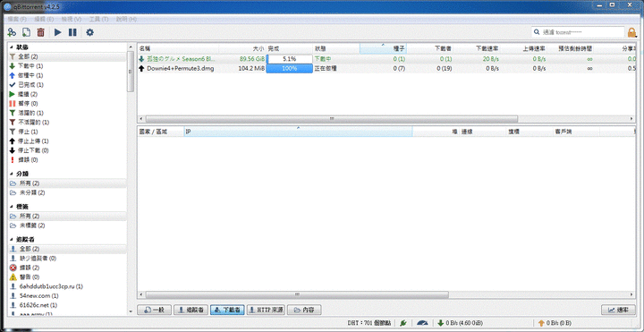644x332 pixels.
Task: Select tracker 54new.com (1)
Action: click(x=67, y=296)
